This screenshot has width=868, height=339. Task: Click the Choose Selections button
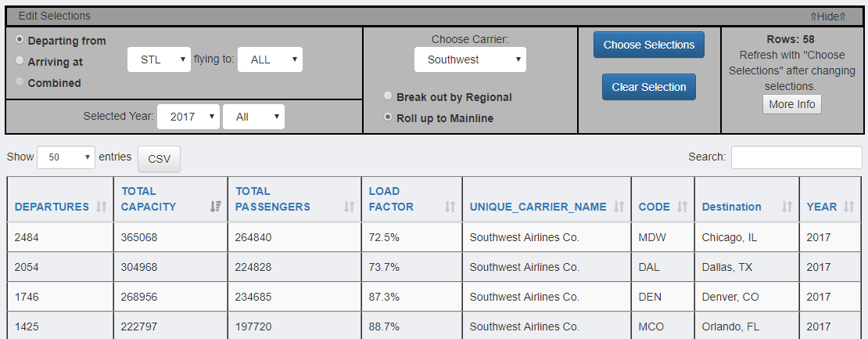coord(649,45)
